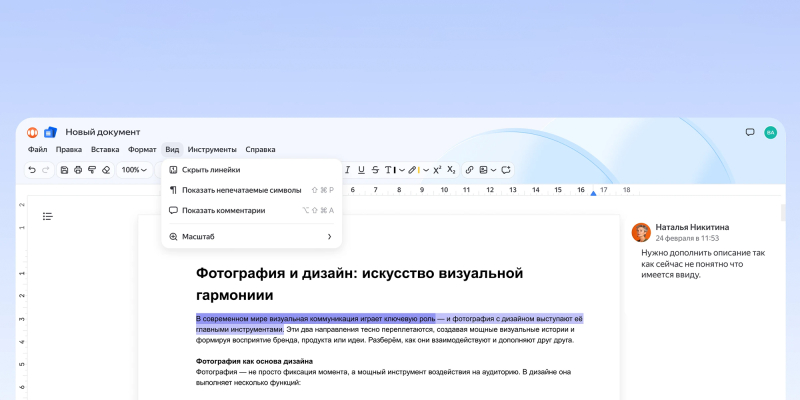Expand the insert image dropdown arrow
This screenshot has width=800, height=400.
click(493, 170)
